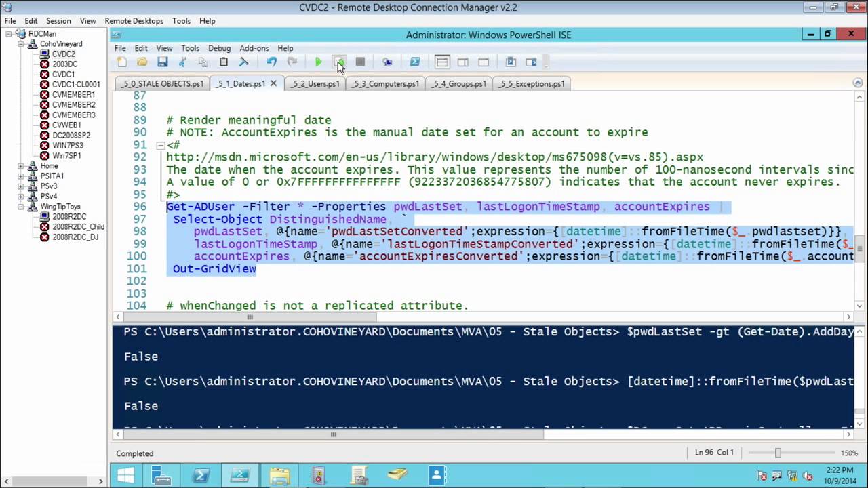Switch to the _5_0_STALE OBJECTS.ps1 tab

click(163, 84)
